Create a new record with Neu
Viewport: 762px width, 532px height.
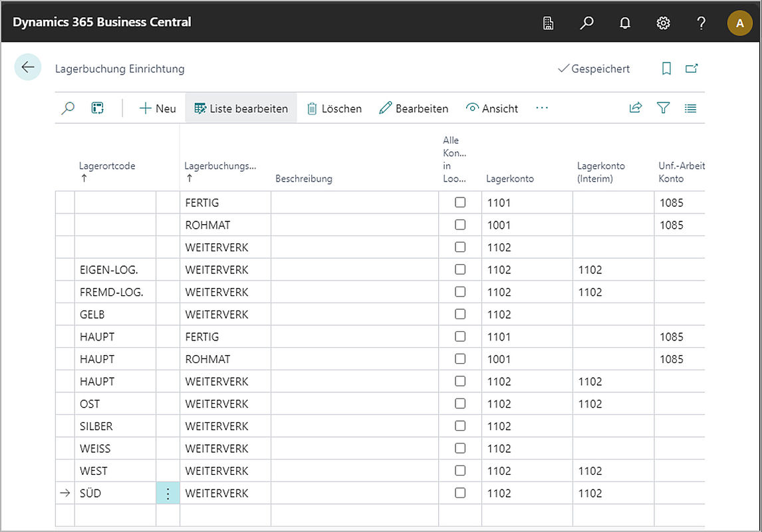[158, 108]
